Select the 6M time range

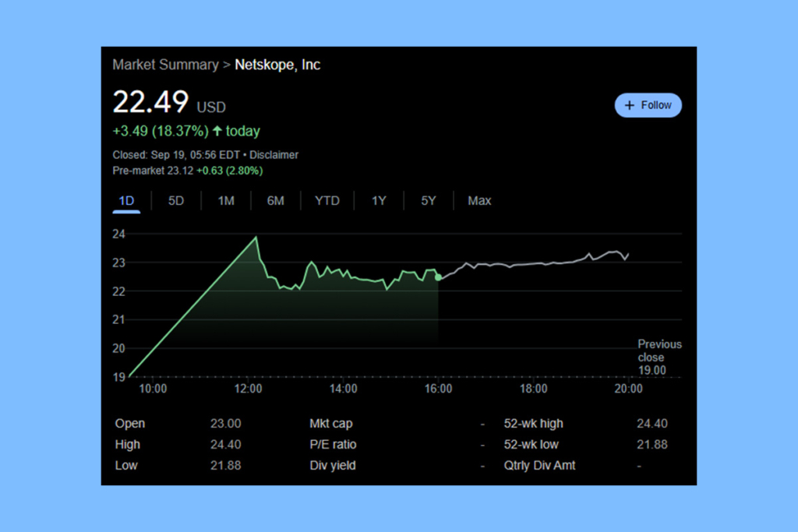click(275, 200)
